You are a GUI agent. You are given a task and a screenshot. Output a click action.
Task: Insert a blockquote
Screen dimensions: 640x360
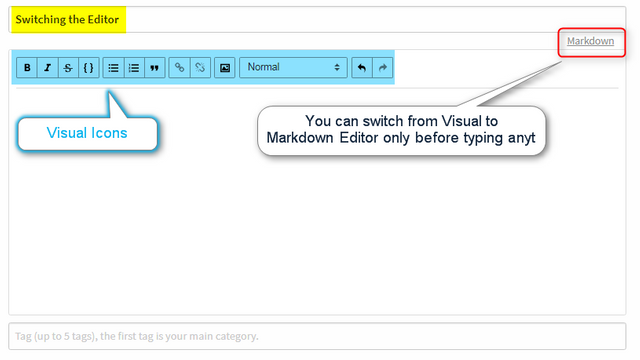click(x=155, y=68)
